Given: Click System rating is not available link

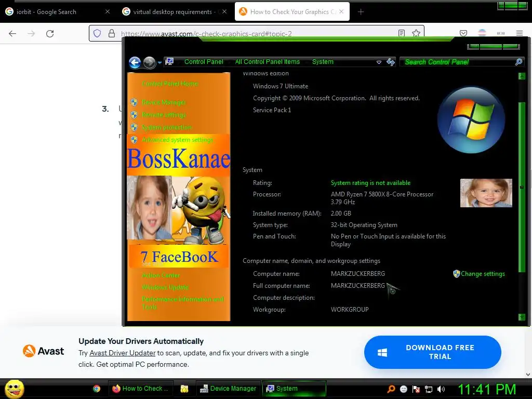Looking at the screenshot, I should 370,183.
